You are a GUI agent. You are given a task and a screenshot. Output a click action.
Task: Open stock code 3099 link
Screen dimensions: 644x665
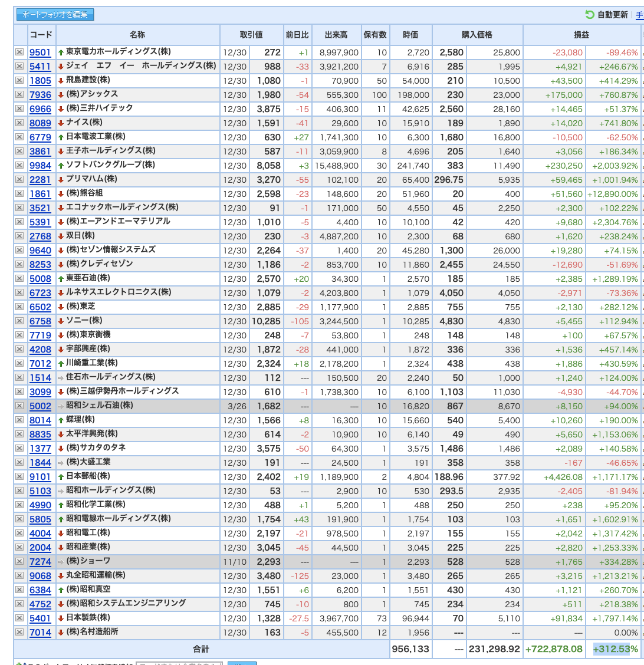[x=40, y=392]
